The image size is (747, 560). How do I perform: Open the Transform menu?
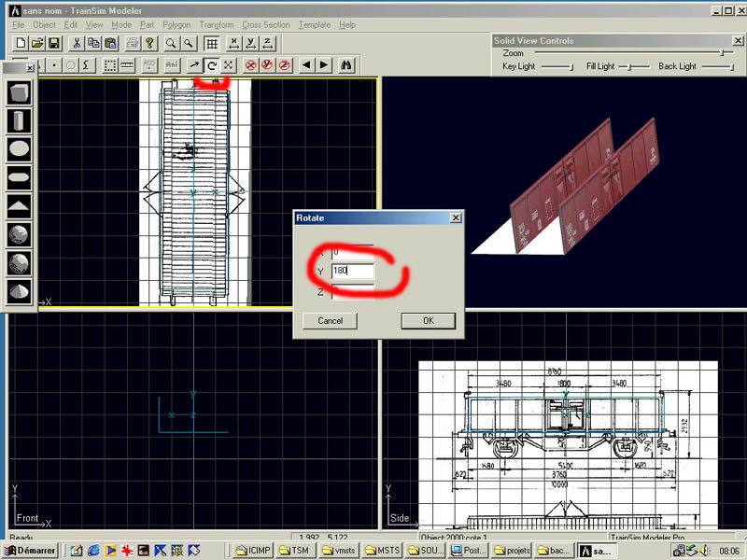[217, 25]
